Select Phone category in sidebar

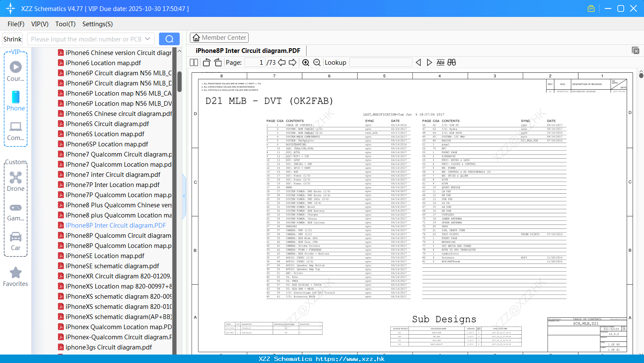(16, 101)
